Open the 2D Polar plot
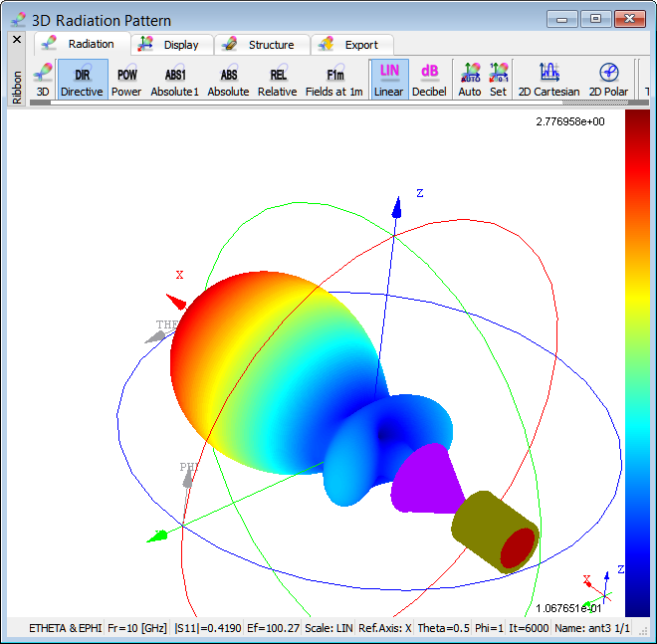The height and width of the screenshot is (644, 657). pyautogui.click(x=608, y=80)
